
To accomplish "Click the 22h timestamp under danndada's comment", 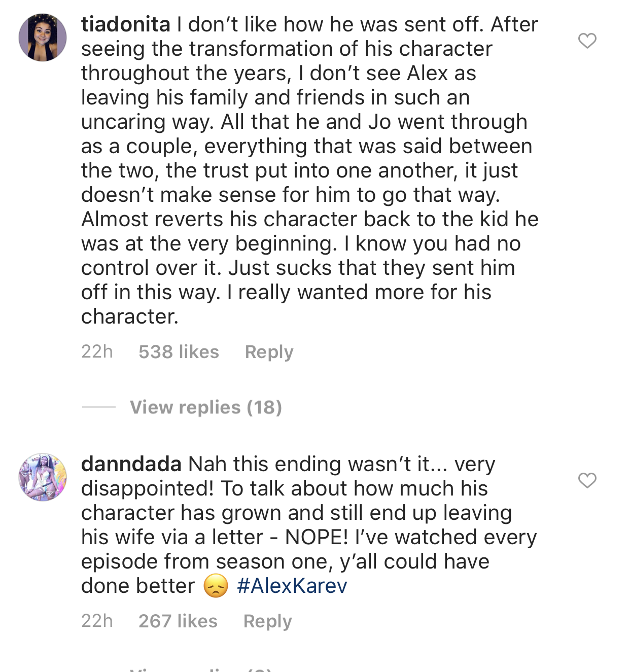I will tap(97, 621).
